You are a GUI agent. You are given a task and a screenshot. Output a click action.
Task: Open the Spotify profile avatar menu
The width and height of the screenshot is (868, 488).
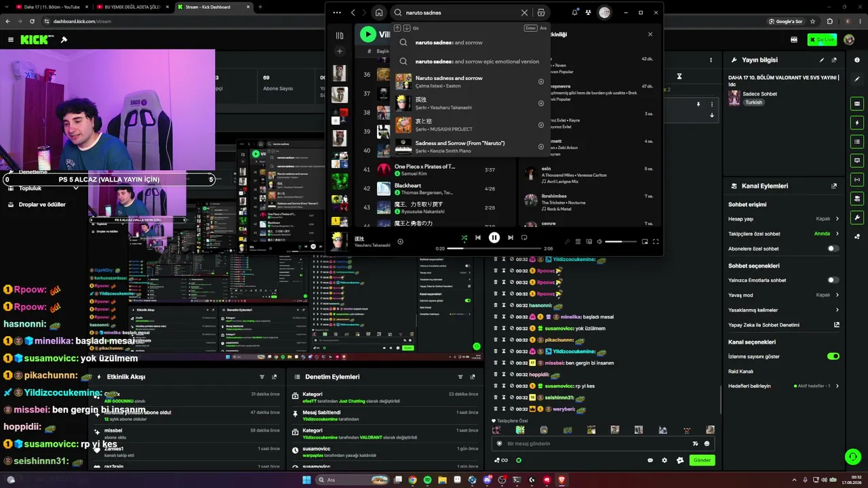[604, 12]
